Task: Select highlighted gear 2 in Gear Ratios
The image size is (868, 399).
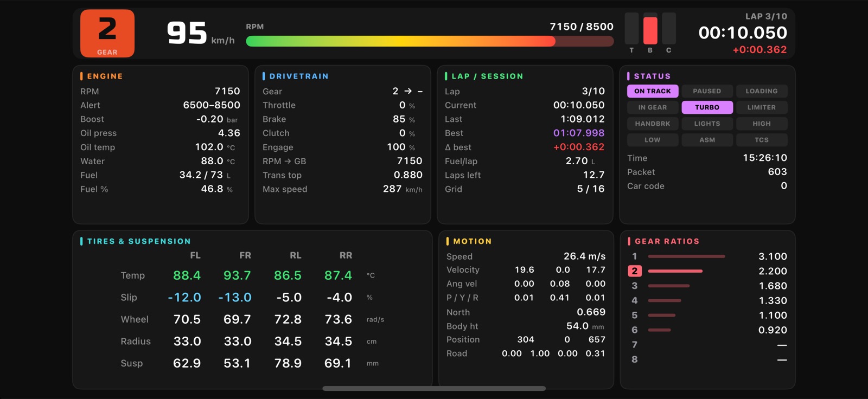Action: [635, 271]
